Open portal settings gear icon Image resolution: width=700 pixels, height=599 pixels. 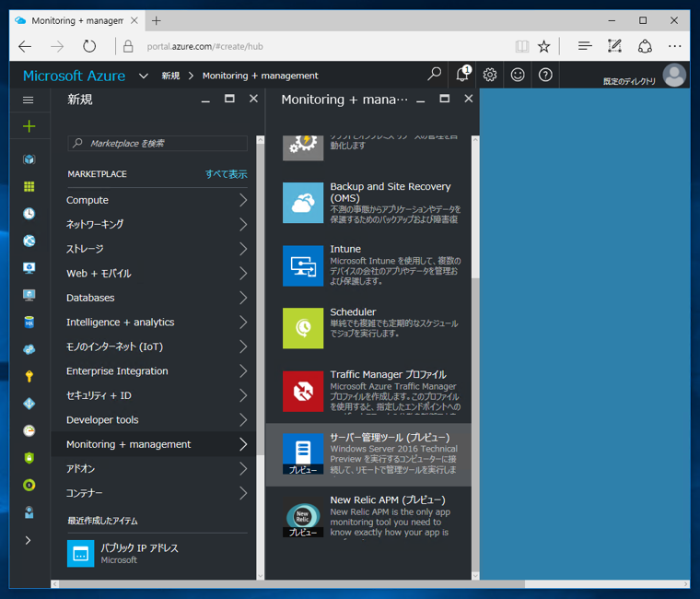[490, 75]
